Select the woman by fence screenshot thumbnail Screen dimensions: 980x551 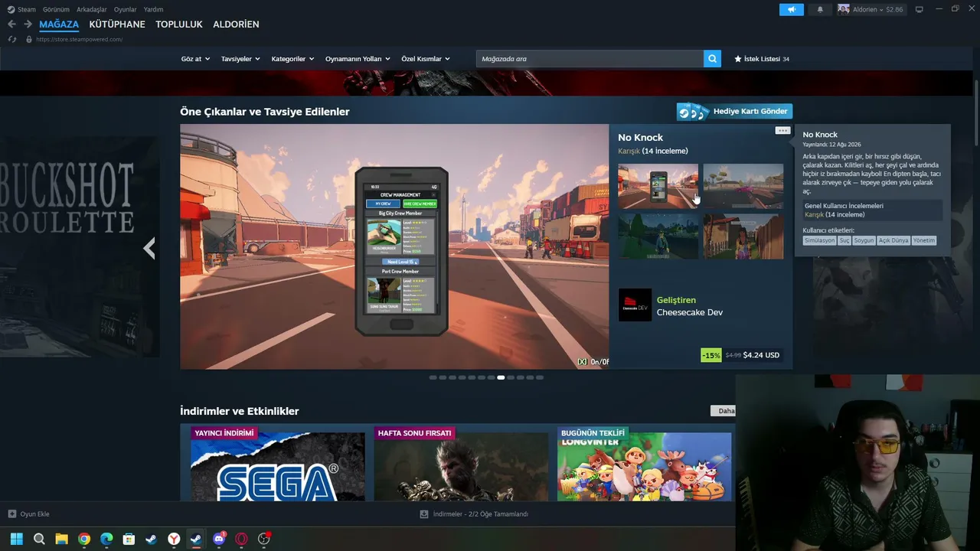tap(743, 236)
